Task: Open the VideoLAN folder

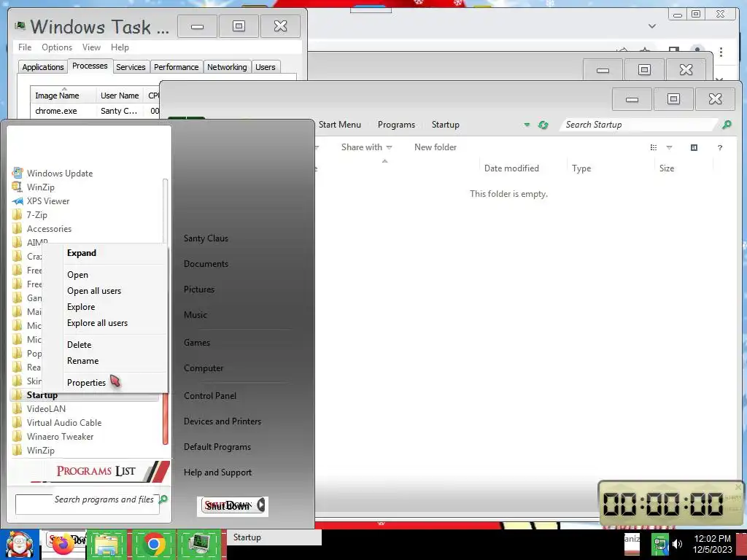Action: coord(39,408)
